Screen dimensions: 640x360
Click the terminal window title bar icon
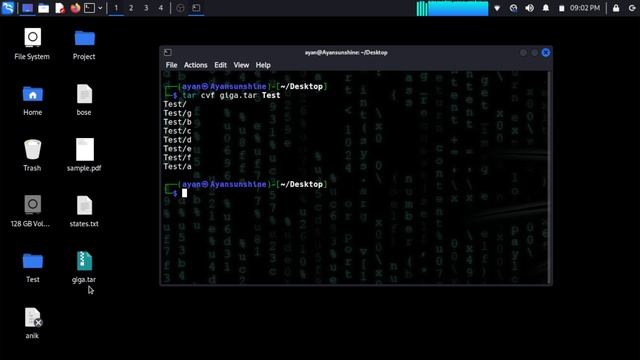pos(168,52)
